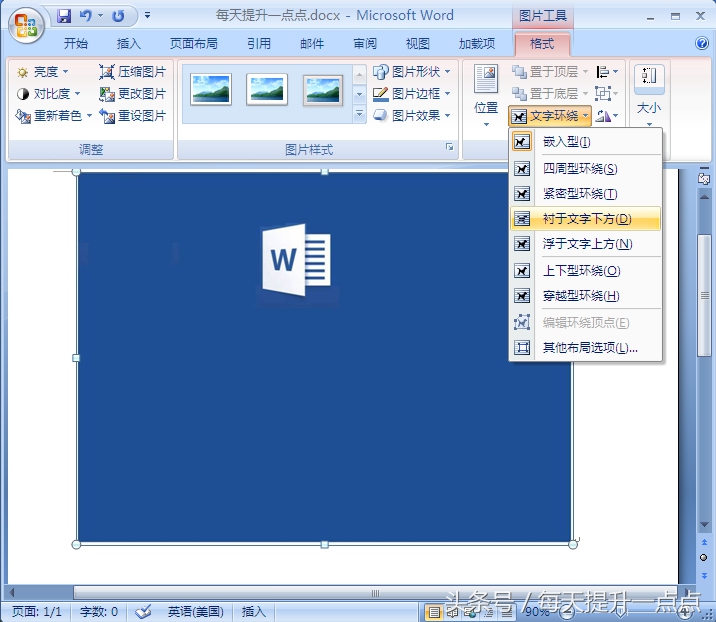
Task: Open the 开始 ribbon tab
Action: pyautogui.click(x=76, y=43)
